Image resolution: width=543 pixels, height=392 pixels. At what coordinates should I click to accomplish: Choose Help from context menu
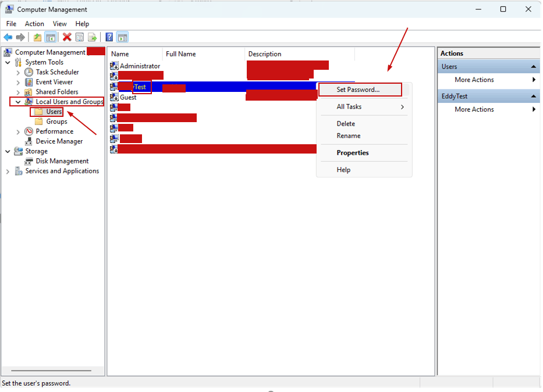pos(364,170)
